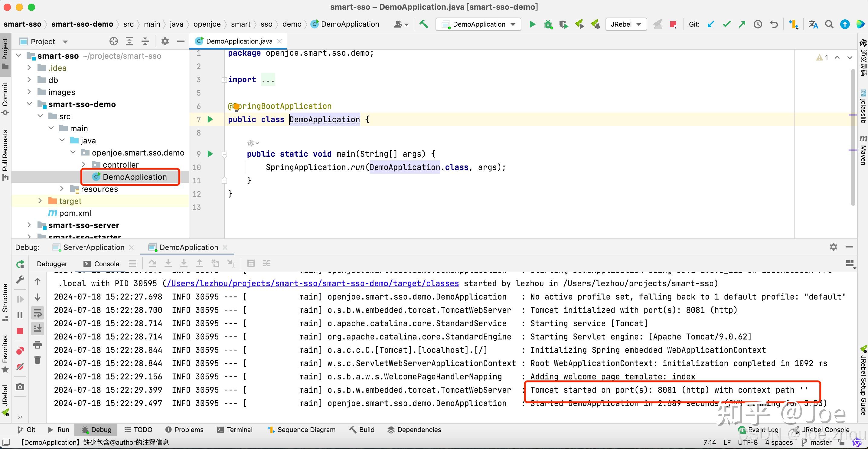Viewport: 868px width, 449px height.
Task: Open the Terminal tool window
Action: 234,430
